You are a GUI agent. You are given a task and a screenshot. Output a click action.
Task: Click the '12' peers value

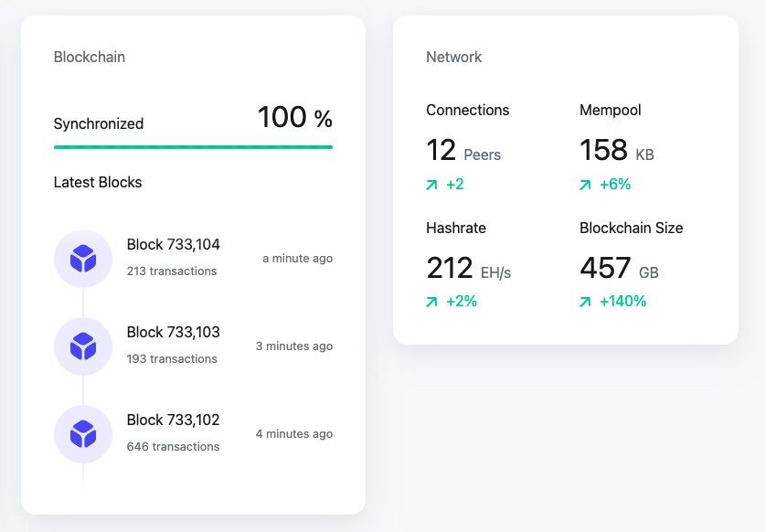coord(442,150)
